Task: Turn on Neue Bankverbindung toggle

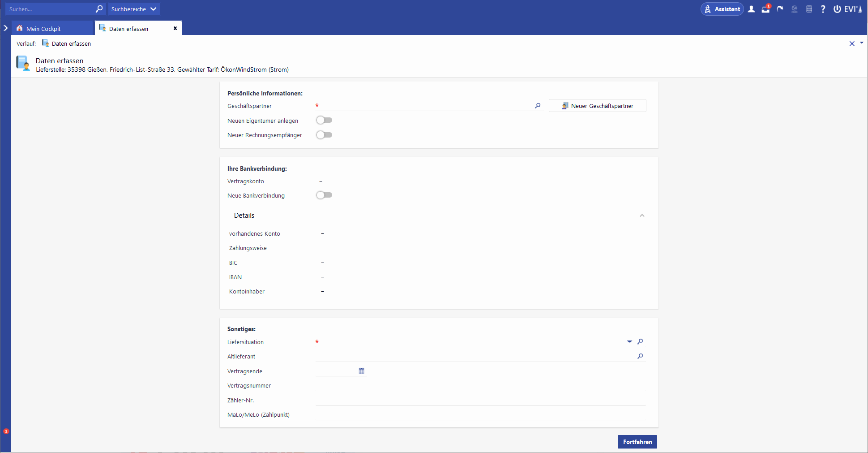Action: pyautogui.click(x=324, y=195)
